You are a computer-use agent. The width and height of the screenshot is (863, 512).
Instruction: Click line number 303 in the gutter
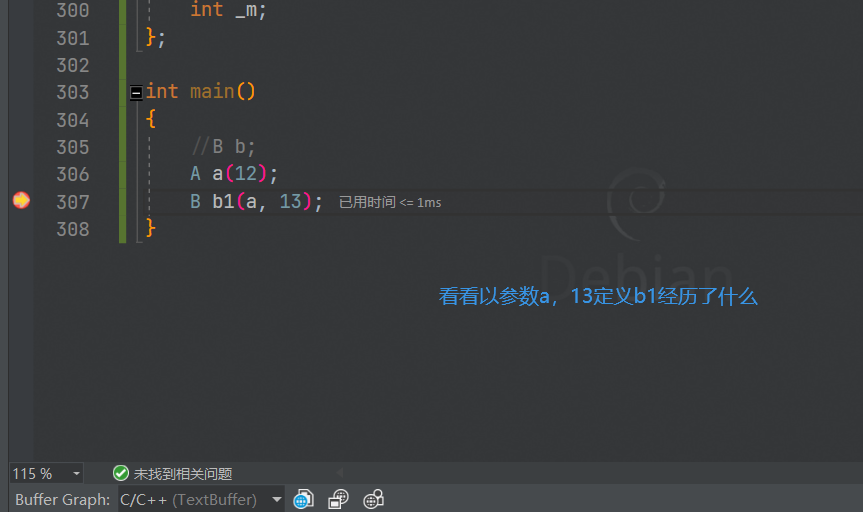pos(72,92)
